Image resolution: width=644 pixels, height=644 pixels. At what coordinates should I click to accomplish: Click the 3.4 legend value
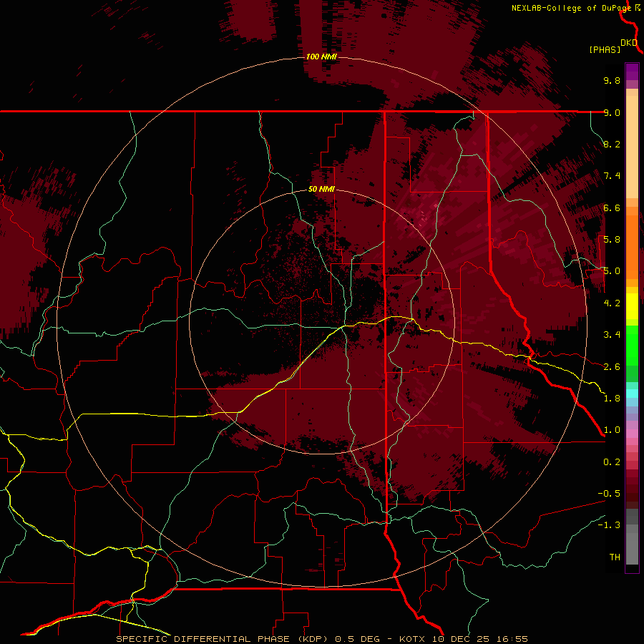pos(612,335)
